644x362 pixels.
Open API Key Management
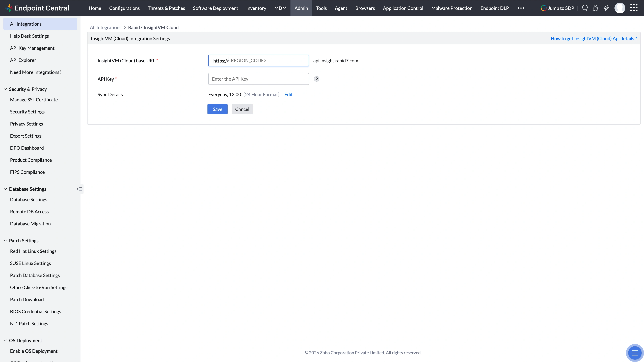pyautogui.click(x=32, y=48)
